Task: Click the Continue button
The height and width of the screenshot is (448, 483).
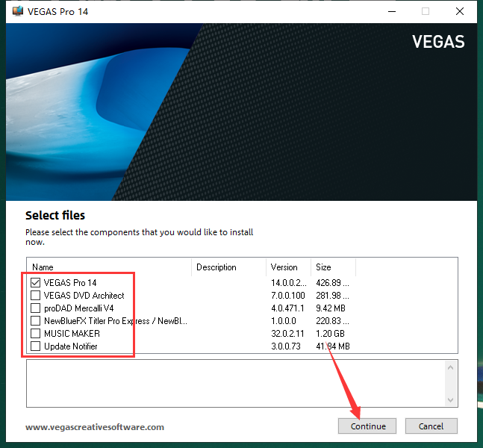Action: tap(367, 426)
